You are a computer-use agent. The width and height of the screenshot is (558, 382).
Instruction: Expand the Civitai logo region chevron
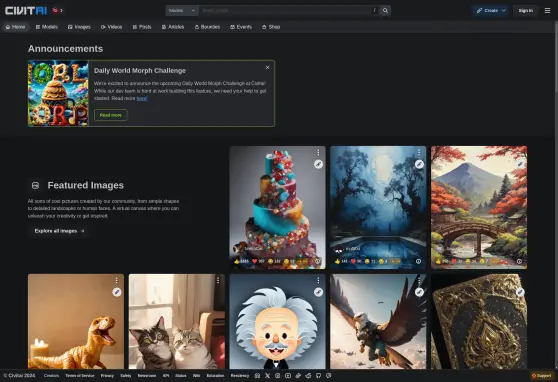[62, 11]
